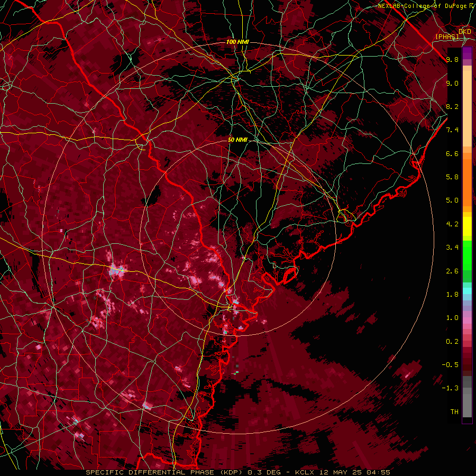Click the 5.8 value on the color scale
The width and height of the screenshot is (476, 476).
coord(452,177)
